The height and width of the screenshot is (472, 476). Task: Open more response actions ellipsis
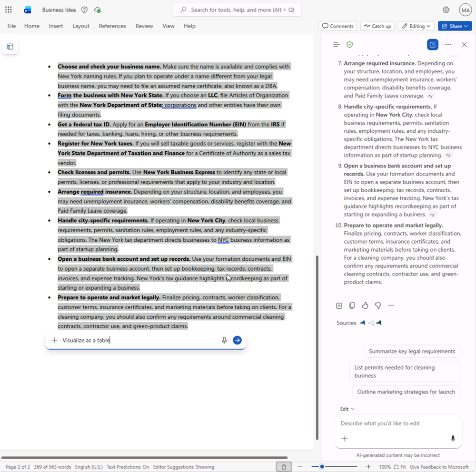pyautogui.click(x=391, y=305)
